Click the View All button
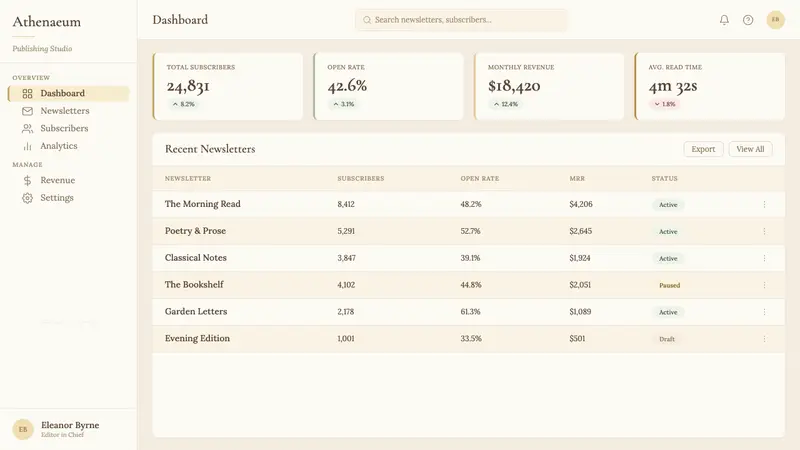Image resolution: width=800 pixels, height=450 pixels. [750, 149]
